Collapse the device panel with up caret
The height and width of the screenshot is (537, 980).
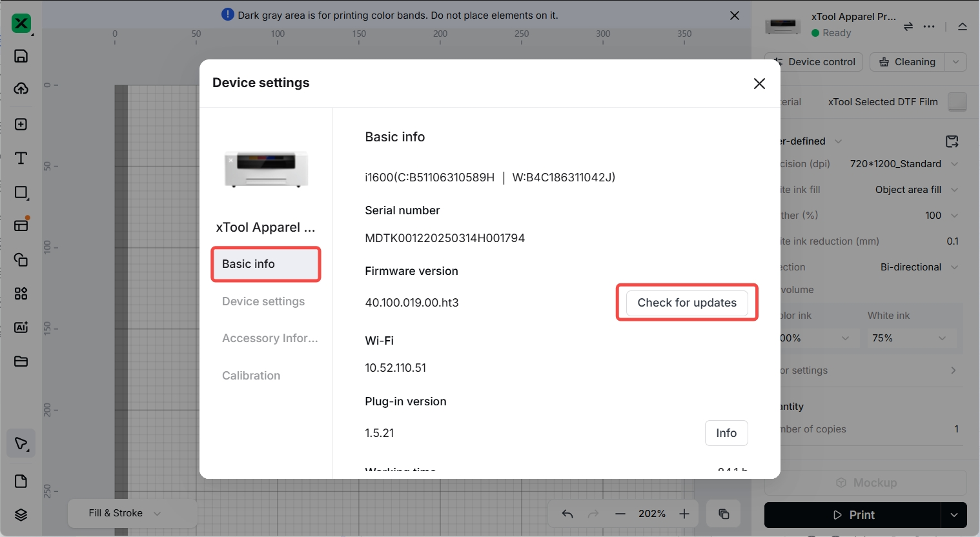(x=963, y=26)
